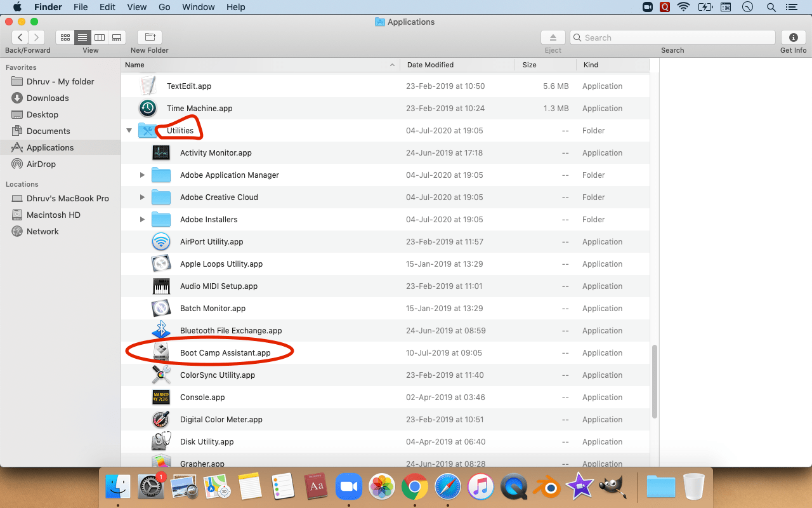Screen dimensions: 812x508
Task: Sort the list by the Size column
Action: [x=546, y=65]
